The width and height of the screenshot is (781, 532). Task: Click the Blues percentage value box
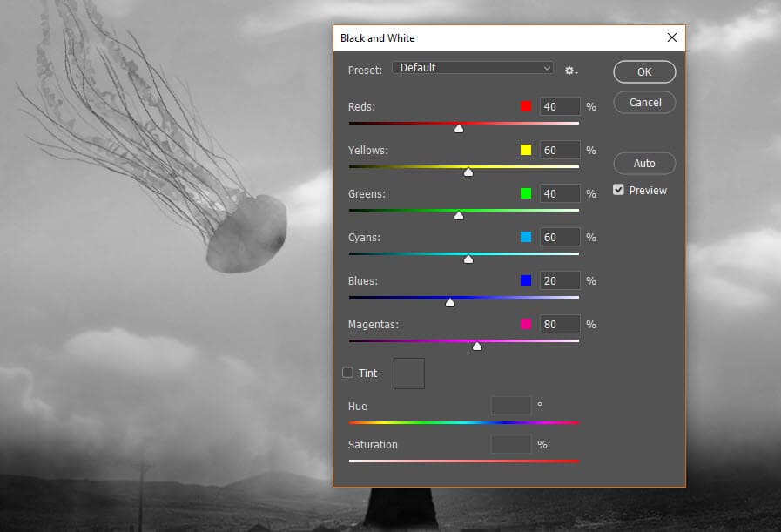coord(560,280)
